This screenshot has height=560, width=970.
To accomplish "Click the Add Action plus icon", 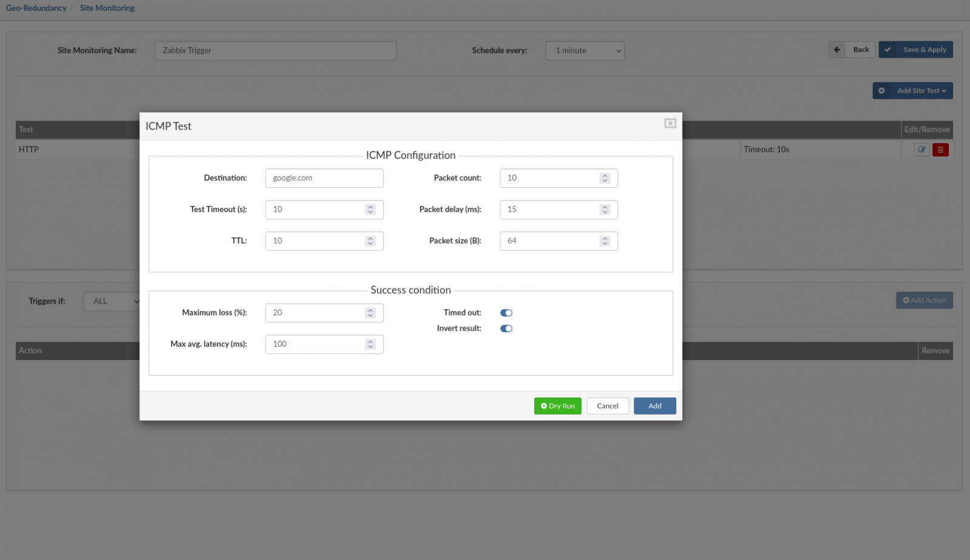I will 905,300.
